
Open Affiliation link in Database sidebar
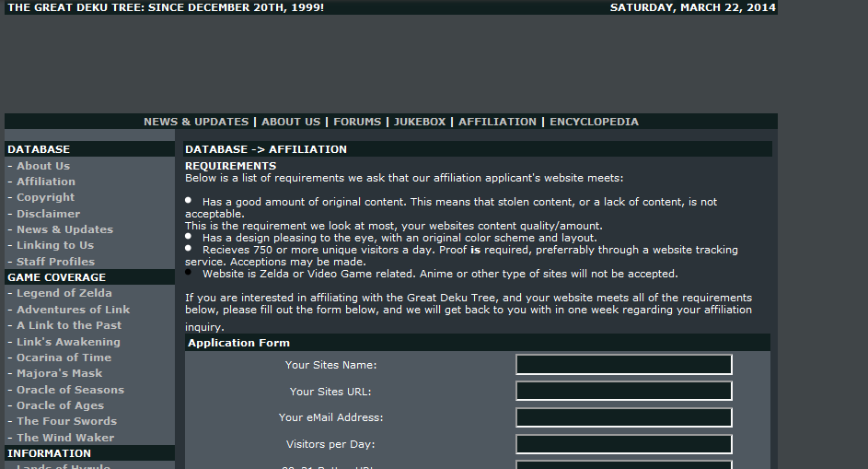click(46, 182)
